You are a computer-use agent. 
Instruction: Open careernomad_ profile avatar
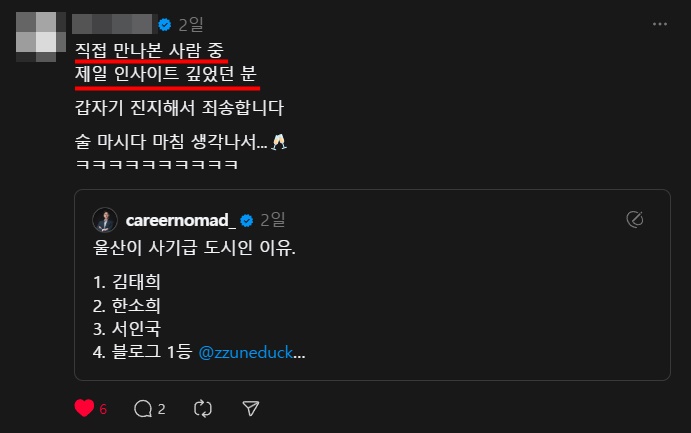tap(105, 220)
